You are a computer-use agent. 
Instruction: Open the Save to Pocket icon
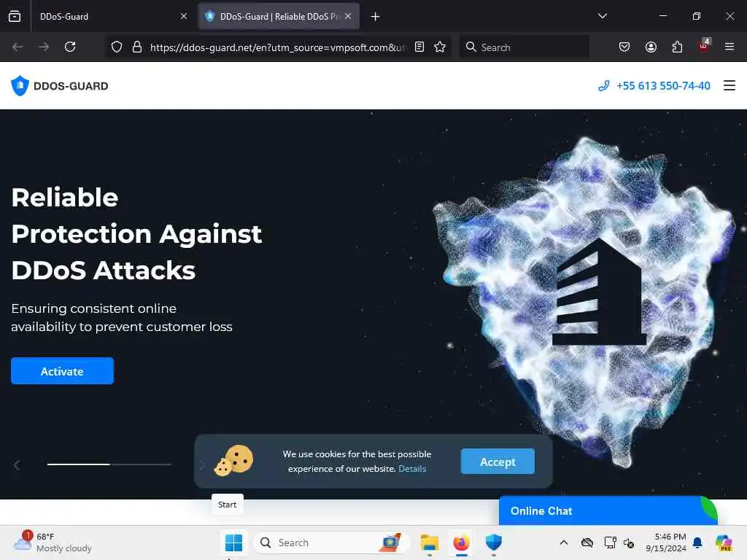tap(624, 47)
